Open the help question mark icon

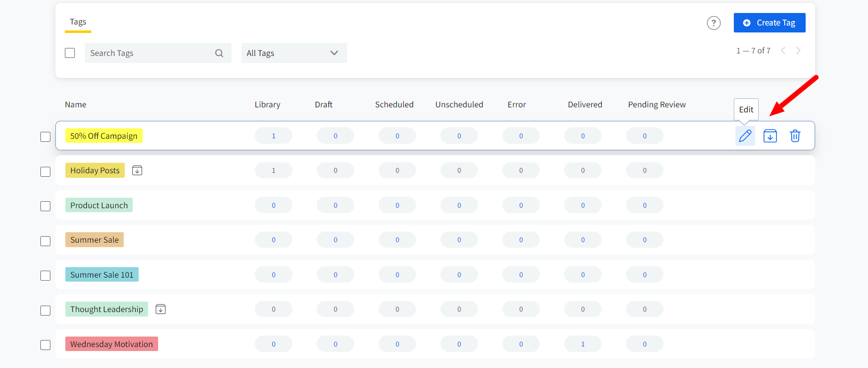pos(713,23)
